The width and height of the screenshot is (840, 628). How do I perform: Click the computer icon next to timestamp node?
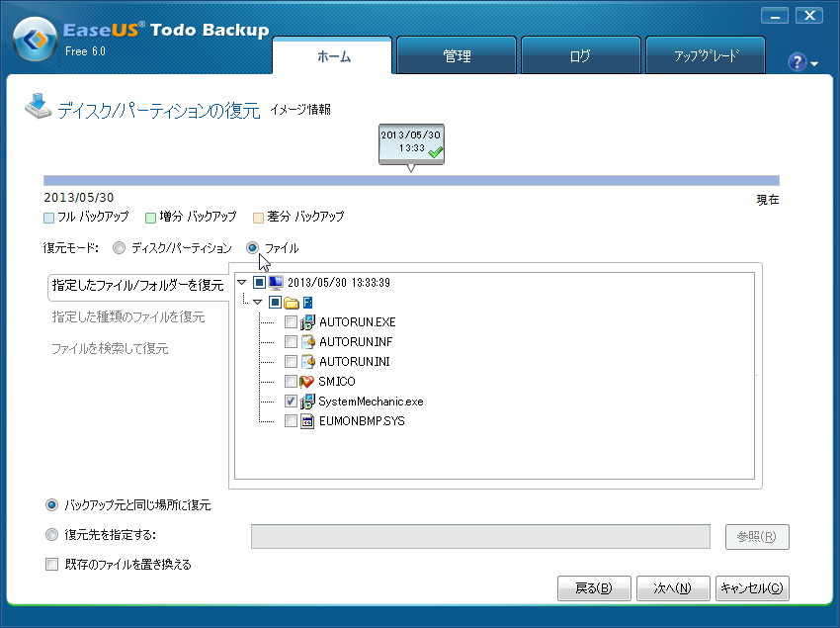click(277, 284)
